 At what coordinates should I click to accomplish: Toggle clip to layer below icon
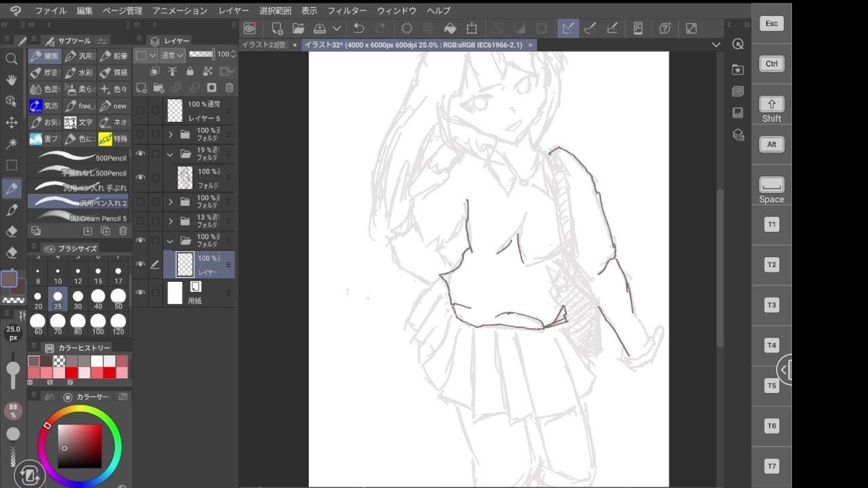click(x=155, y=71)
